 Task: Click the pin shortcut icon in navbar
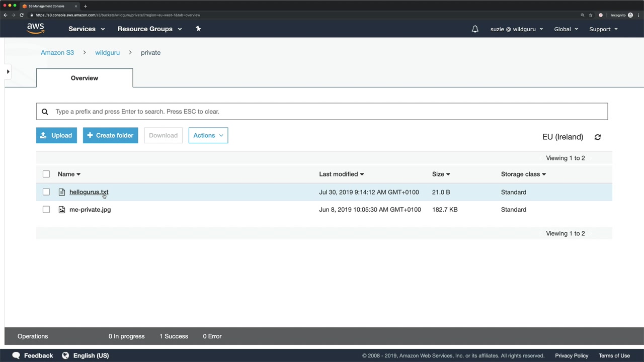pos(198,29)
